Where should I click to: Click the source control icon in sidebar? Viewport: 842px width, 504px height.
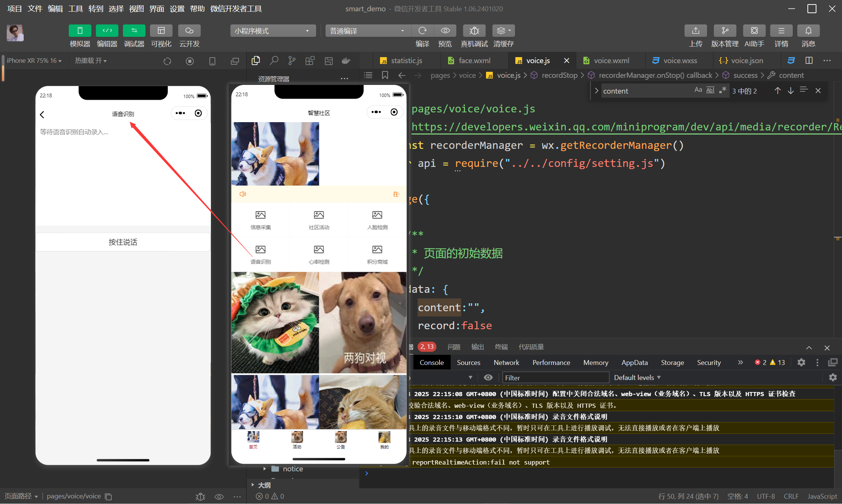pyautogui.click(x=292, y=61)
